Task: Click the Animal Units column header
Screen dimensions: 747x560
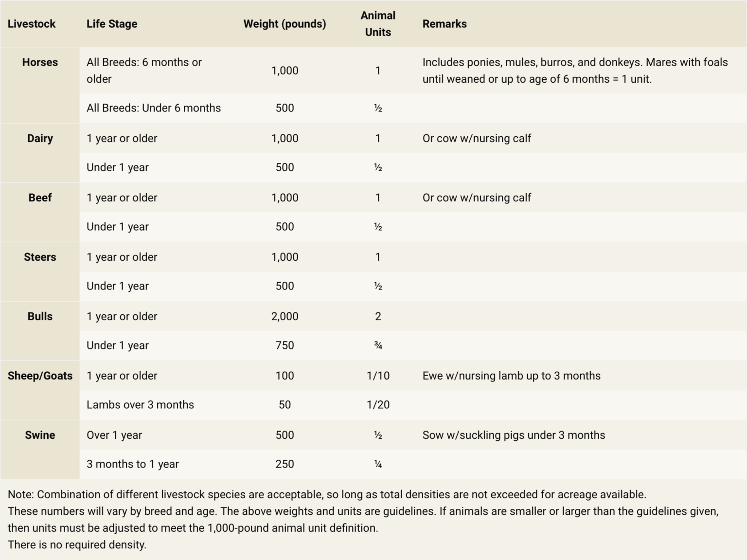Action: pos(378,24)
